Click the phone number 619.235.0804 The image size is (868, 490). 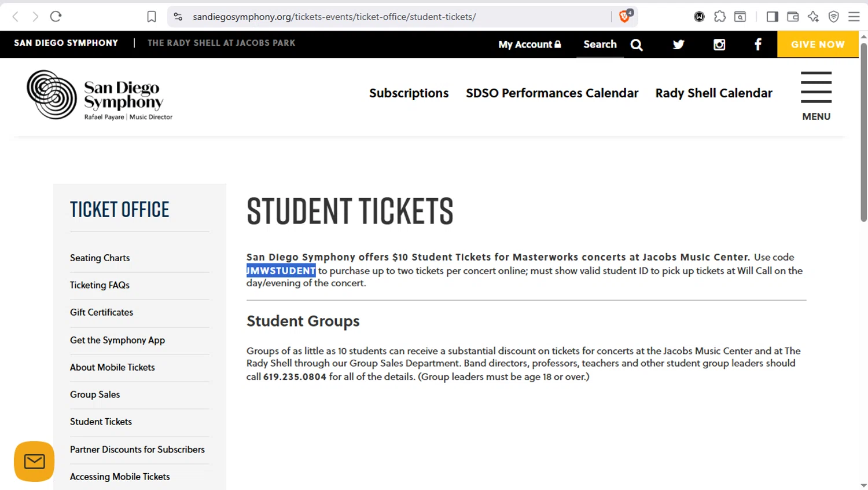pyautogui.click(x=295, y=376)
